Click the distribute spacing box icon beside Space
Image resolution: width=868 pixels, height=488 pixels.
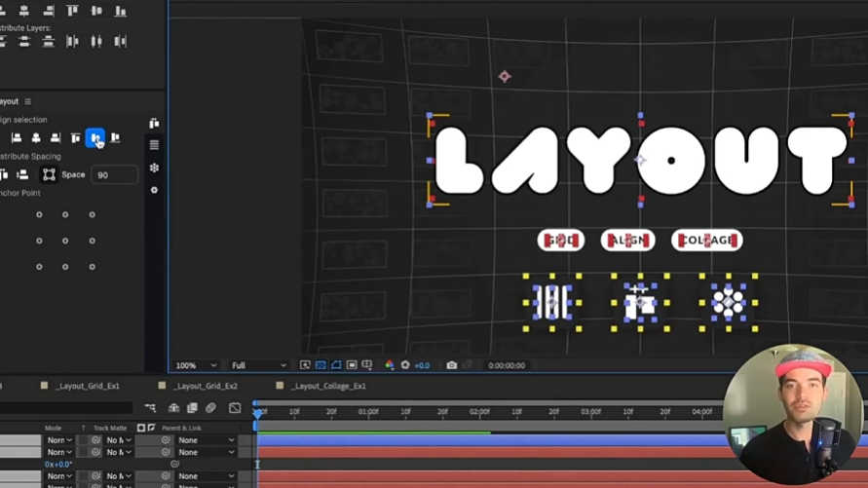(x=49, y=175)
